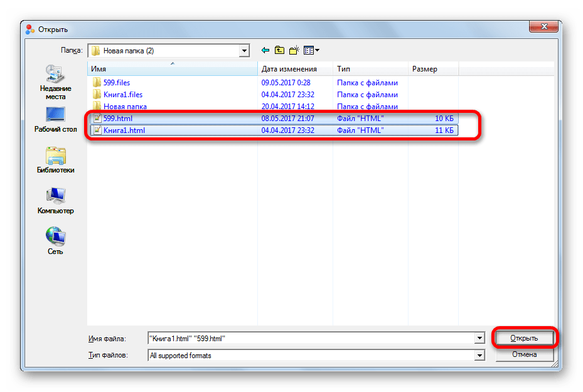Click the 11 КБ size cell
The width and height of the screenshot is (583, 392).
pyautogui.click(x=444, y=130)
